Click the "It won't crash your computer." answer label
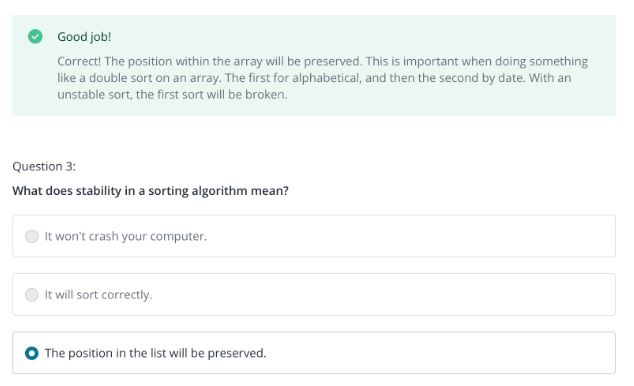The image size is (634, 386). pyautogui.click(x=126, y=236)
